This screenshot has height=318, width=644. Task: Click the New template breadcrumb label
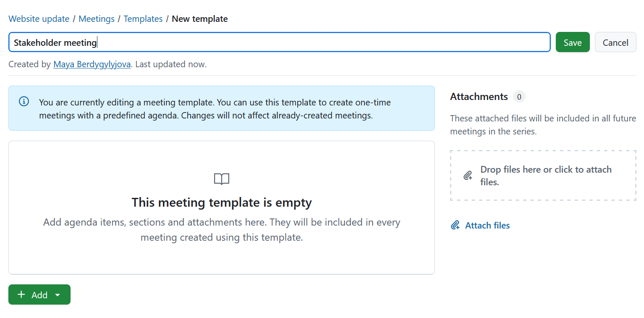coord(200,18)
